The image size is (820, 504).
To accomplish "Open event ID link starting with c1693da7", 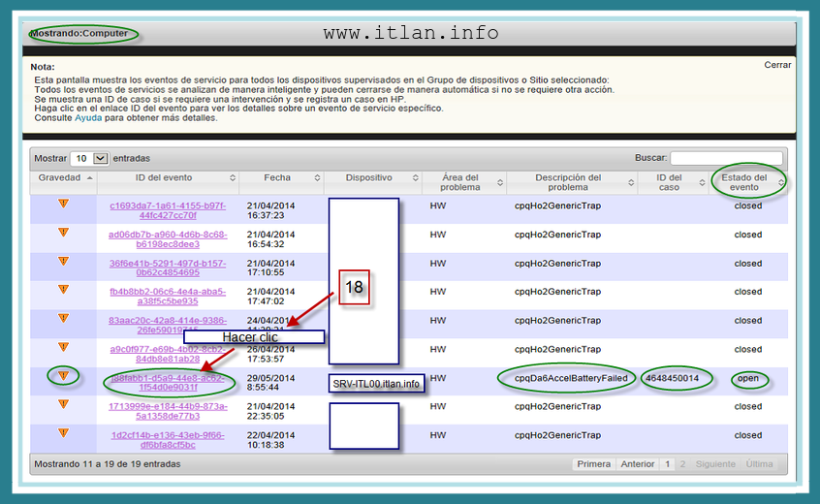I will 168,210.
